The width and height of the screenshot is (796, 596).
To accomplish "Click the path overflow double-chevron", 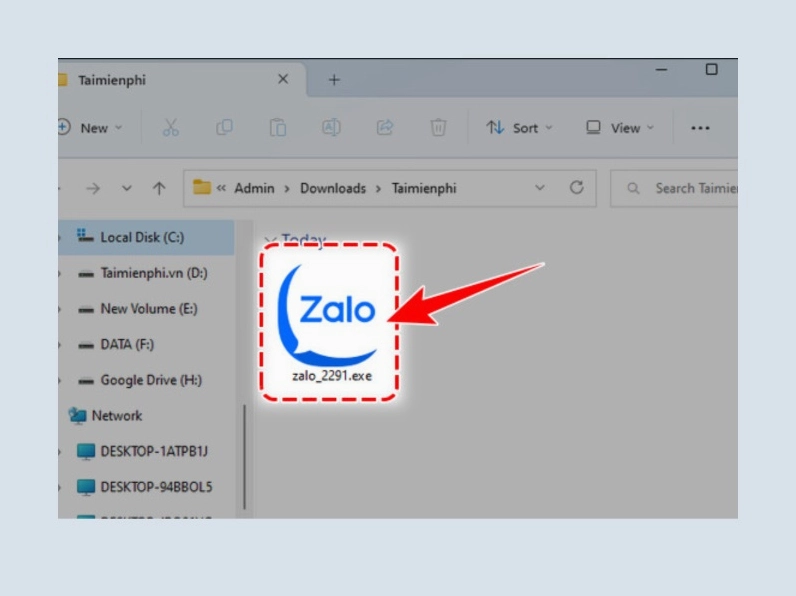I will 221,188.
